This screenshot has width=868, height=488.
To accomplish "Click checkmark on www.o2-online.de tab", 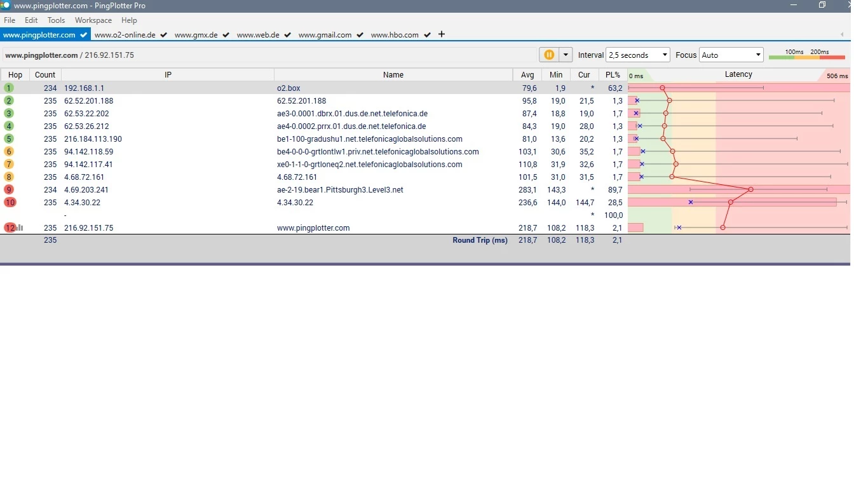I will 164,35.
